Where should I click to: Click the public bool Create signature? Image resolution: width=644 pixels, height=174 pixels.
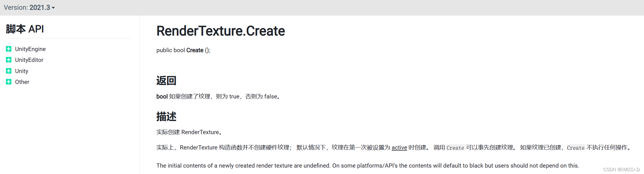183,50
